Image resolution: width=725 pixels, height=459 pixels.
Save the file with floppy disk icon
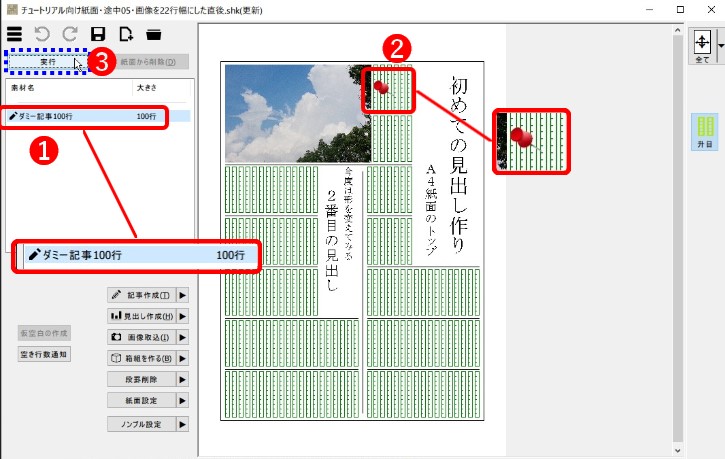(x=98, y=36)
